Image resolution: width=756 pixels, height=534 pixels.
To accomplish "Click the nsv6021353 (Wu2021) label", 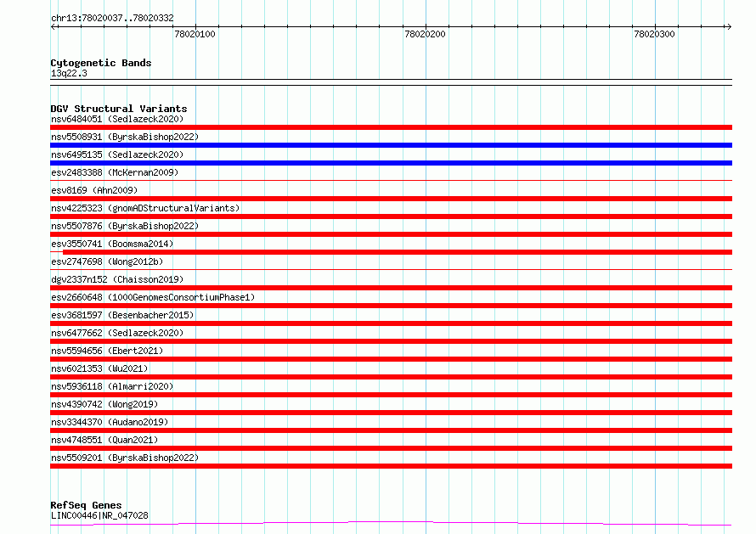I will tap(99, 368).
